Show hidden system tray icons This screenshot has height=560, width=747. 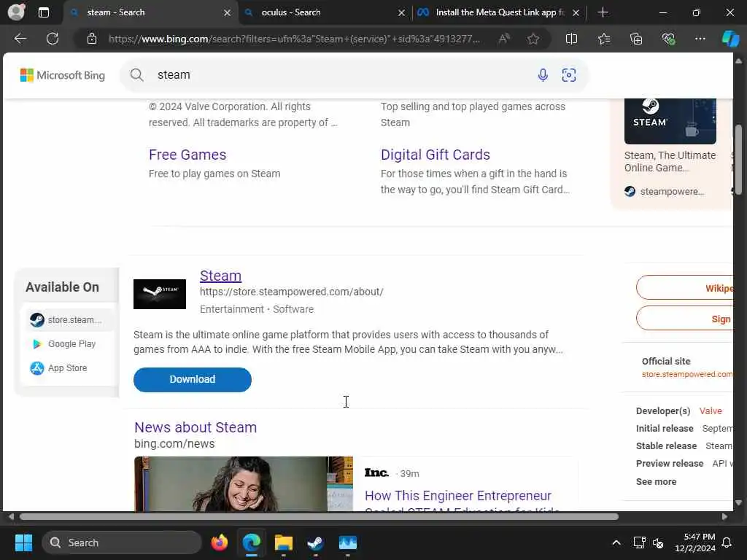coord(616,542)
